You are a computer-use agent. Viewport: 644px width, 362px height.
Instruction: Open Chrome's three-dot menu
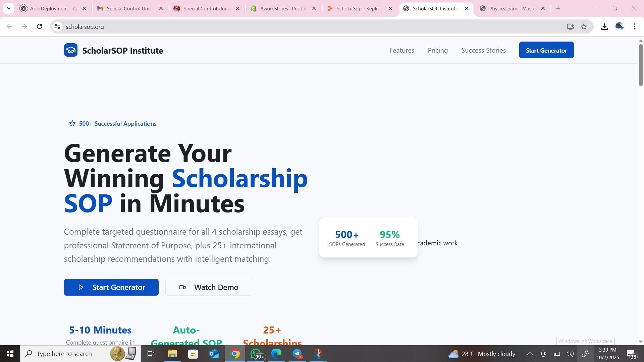635,26
